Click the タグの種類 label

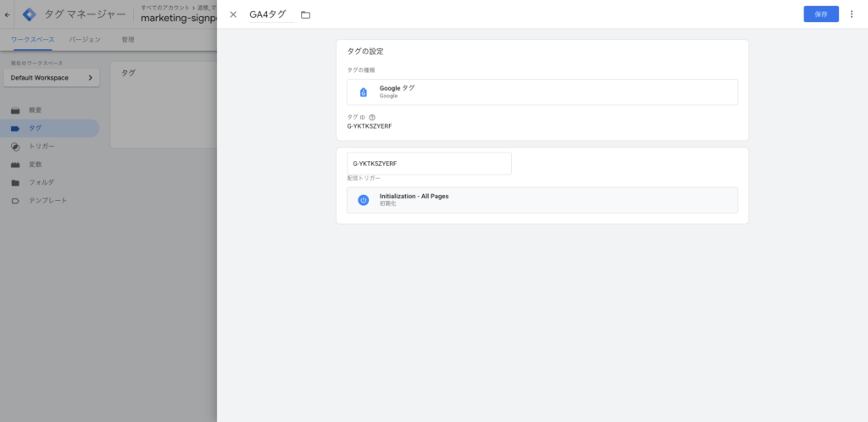tap(361, 70)
